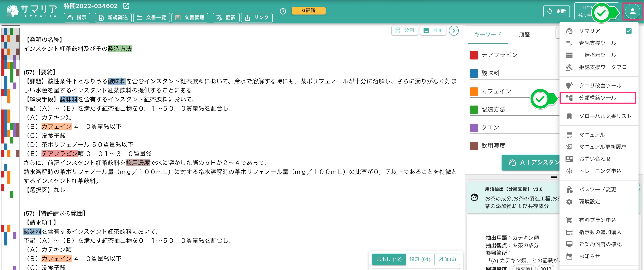Click 査読支援ツール list icon
Screen dimensions: 644x270
[x=569, y=43]
